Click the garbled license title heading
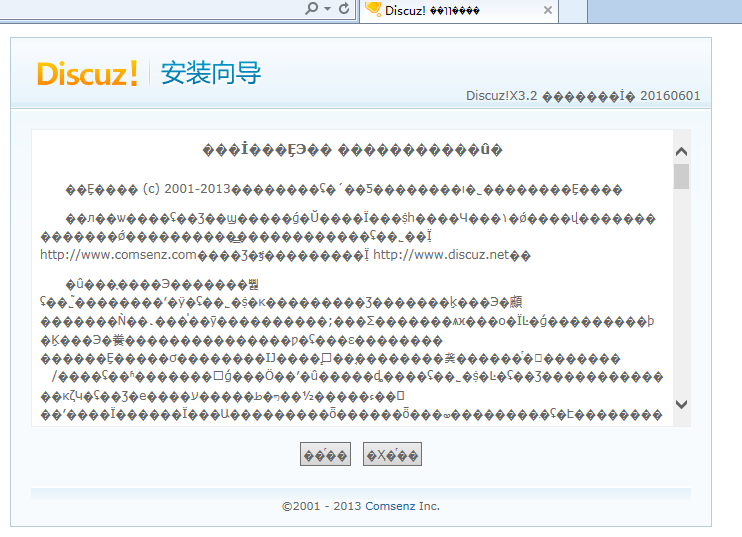742x537 pixels. click(x=352, y=150)
